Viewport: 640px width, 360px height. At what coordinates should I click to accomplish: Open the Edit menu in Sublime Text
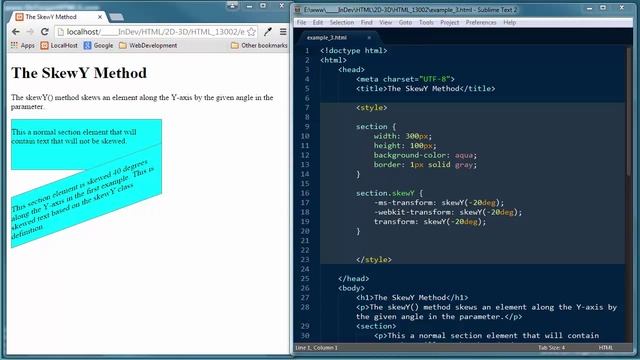coord(318,22)
